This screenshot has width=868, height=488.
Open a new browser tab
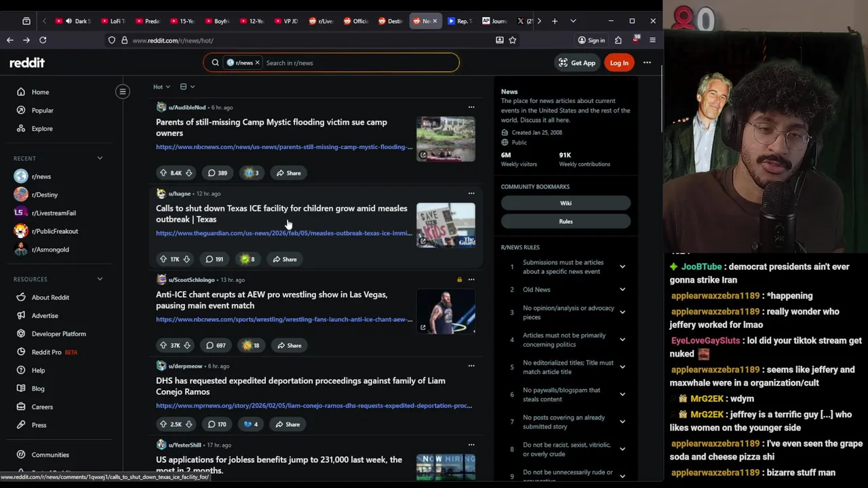pos(555,21)
